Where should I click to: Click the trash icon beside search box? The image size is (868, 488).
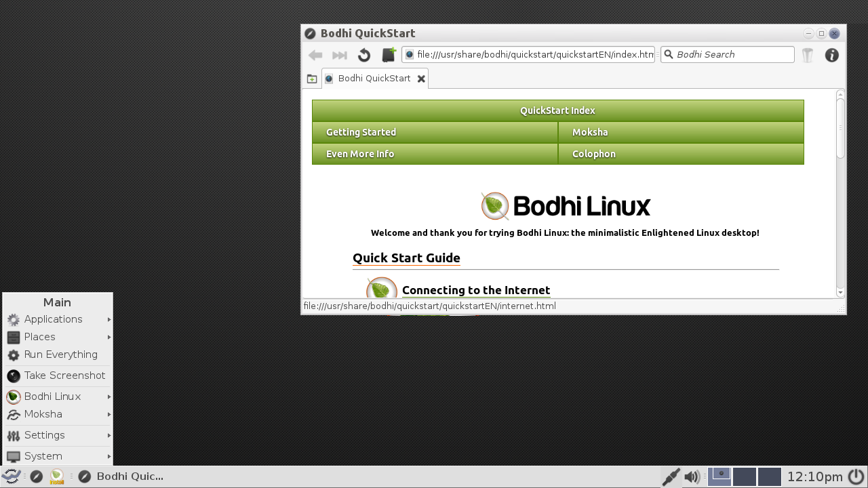pyautogui.click(x=807, y=55)
